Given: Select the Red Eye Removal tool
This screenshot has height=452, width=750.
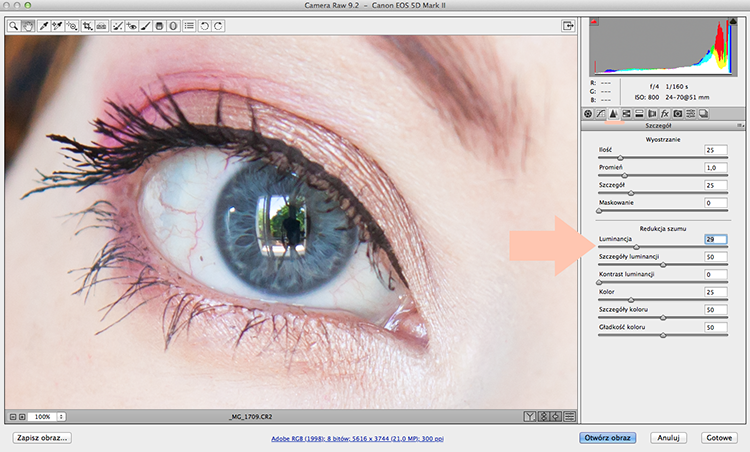Looking at the screenshot, I should (131, 26).
